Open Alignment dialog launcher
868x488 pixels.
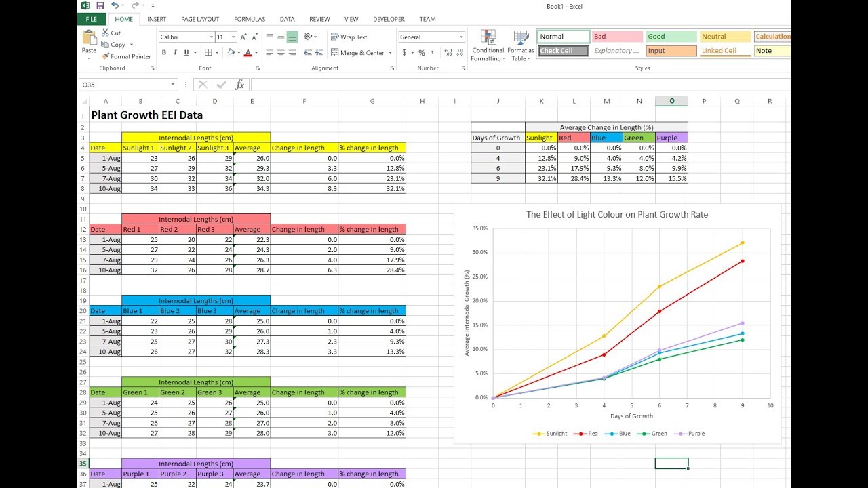click(x=391, y=68)
